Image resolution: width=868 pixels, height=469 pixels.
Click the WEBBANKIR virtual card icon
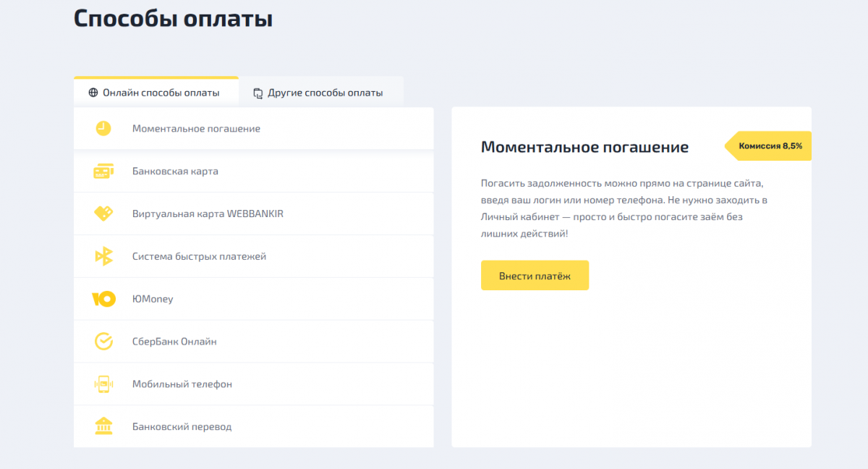coord(103,214)
